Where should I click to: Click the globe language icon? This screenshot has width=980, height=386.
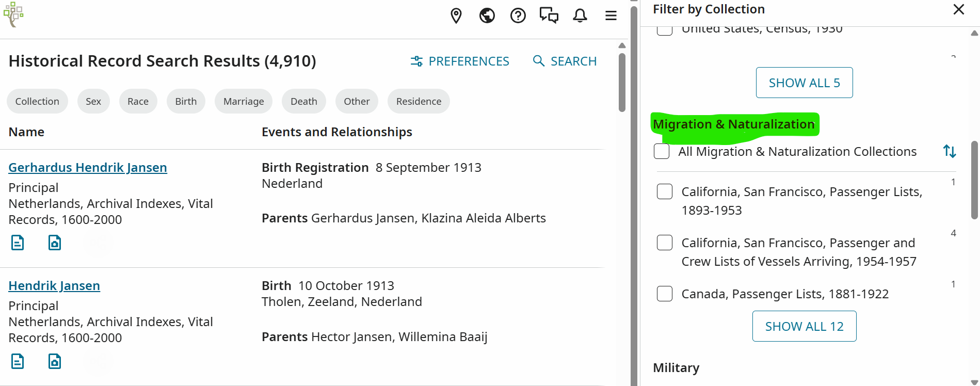click(487, 16)
